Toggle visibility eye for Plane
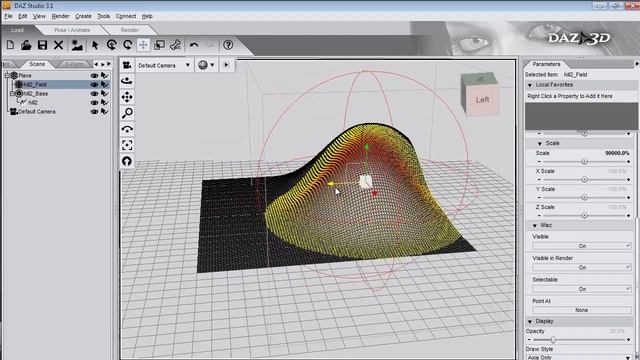 tap(94, 76)
